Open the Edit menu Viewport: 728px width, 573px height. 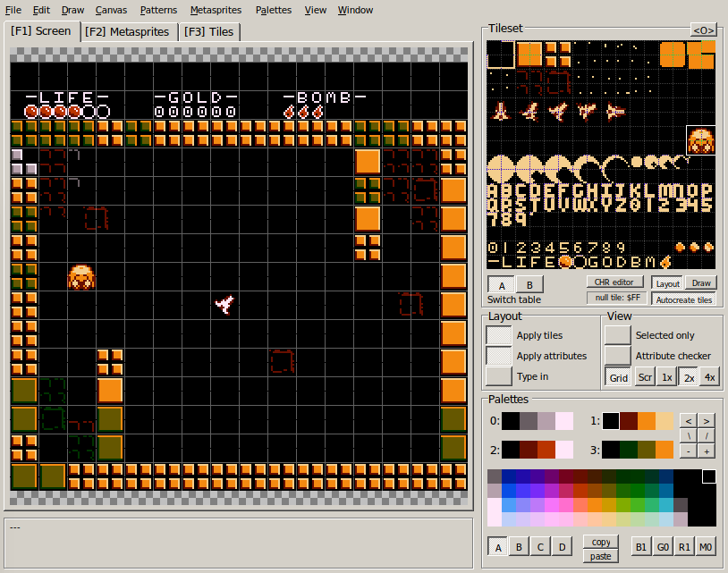(x=41, y=10)
